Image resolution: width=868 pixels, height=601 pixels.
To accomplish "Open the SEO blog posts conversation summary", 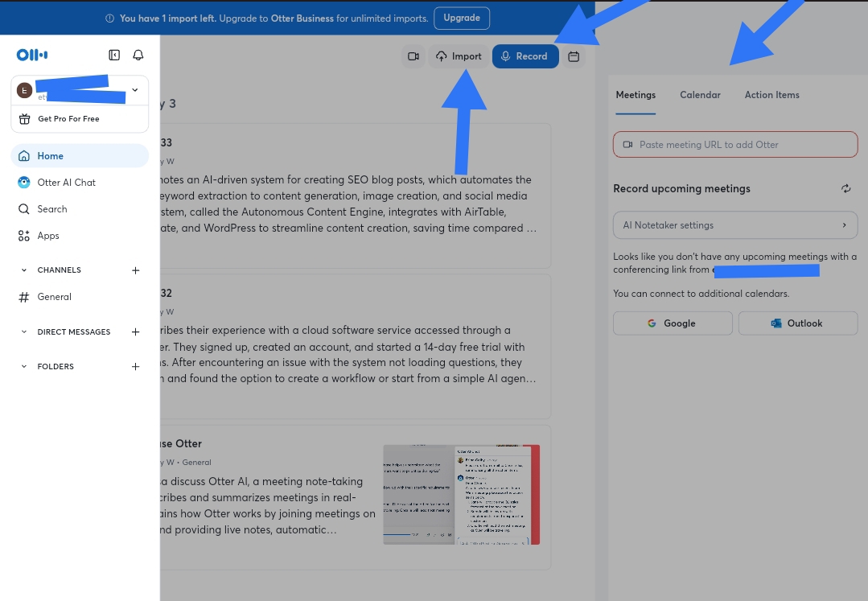I will (349, 204).
